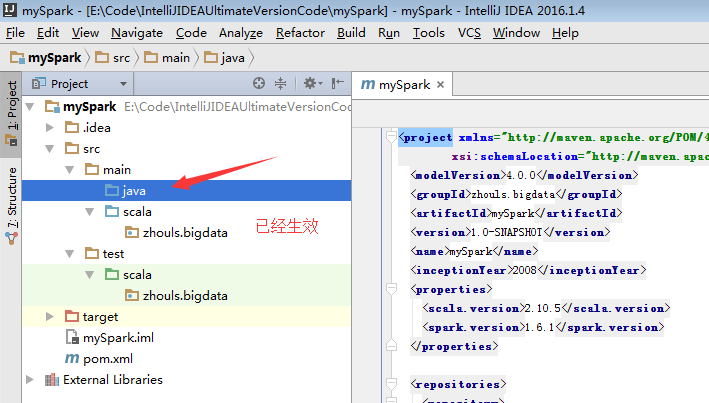Image resolution: width=709 pixels, height=403 pixels.
Task: Select zhouls.bigdata package under main scala
Action: click(176, 232)
